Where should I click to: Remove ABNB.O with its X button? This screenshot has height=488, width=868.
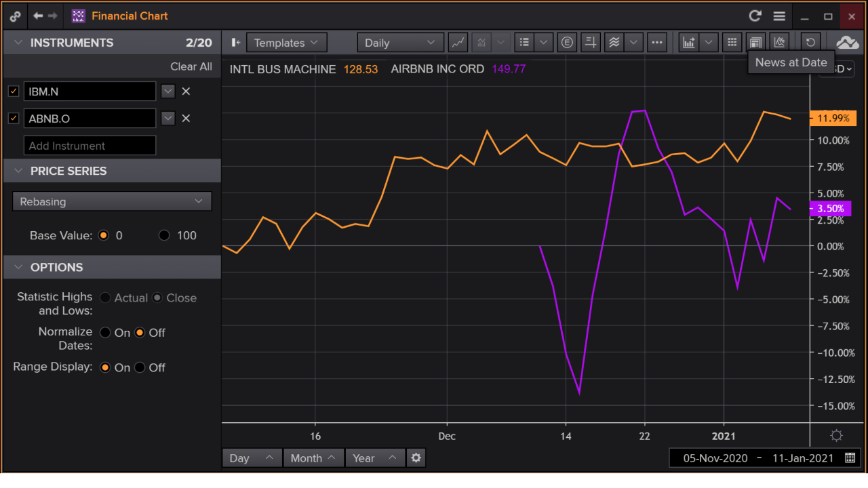(x=186, y=119)
